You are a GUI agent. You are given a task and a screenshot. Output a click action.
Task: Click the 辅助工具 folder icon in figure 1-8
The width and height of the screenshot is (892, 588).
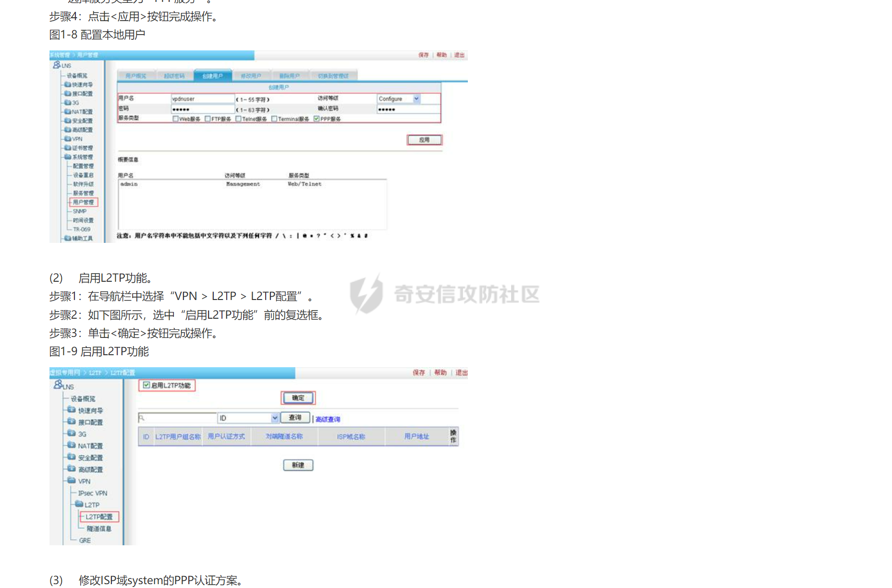pyautogui.click(x=68, y=238)
